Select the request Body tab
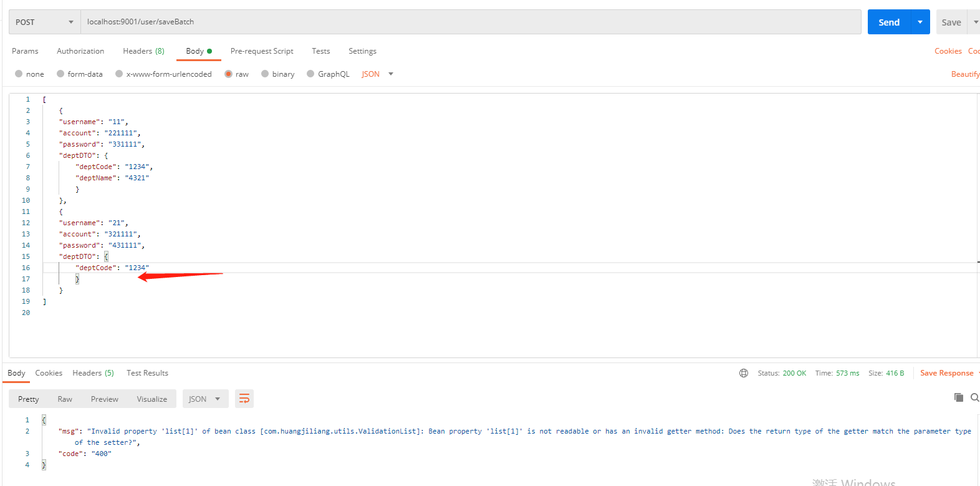This screenshot has width=980, height=486. [199, 51]
